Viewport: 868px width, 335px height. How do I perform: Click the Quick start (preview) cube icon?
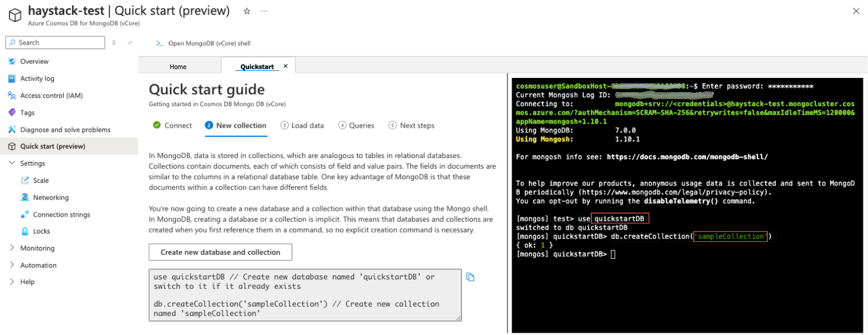click(x=12, y=146)
